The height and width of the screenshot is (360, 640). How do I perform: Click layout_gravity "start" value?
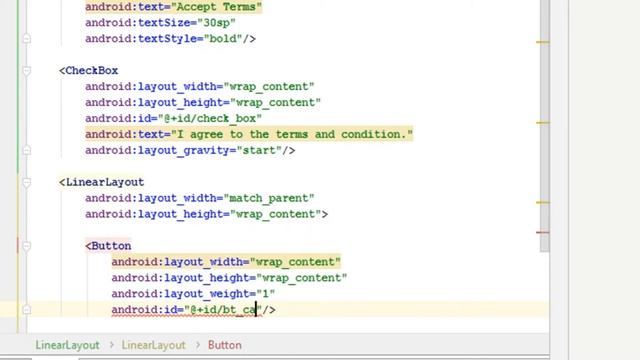pyautogui.click(x=259, y=150)
